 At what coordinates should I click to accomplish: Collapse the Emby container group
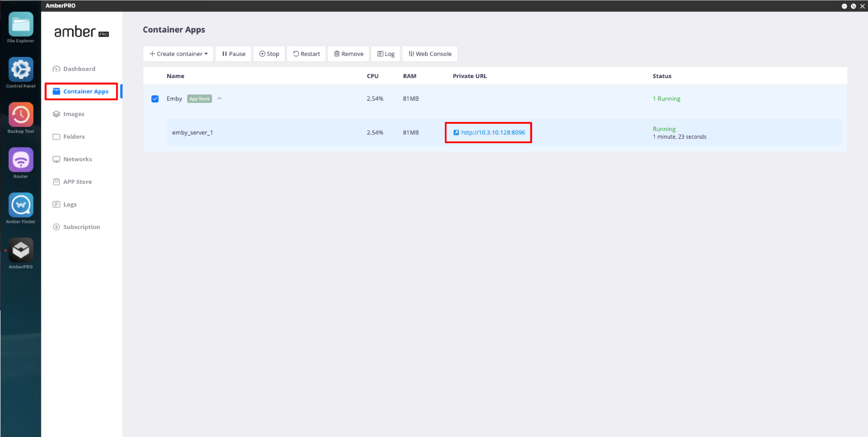pyautogui.click(x=220, y=99)
